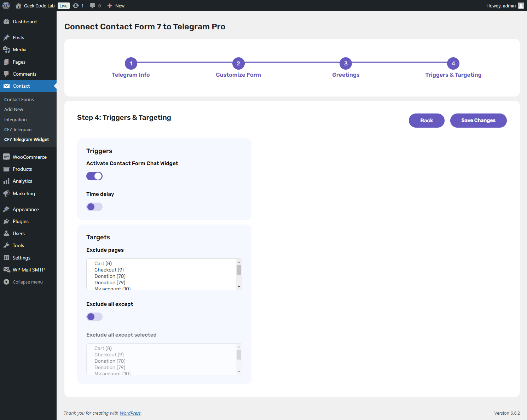
Task: Open Appearance menu label
Action: [26, 209]
